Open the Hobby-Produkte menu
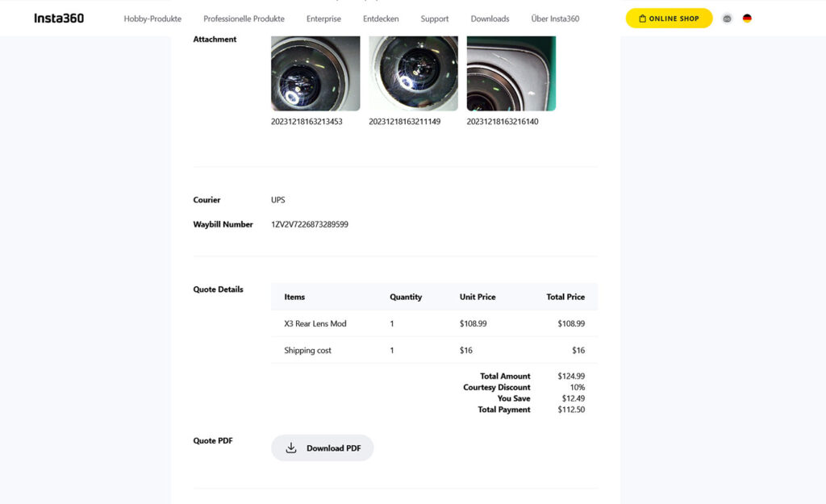 (152, 19)
